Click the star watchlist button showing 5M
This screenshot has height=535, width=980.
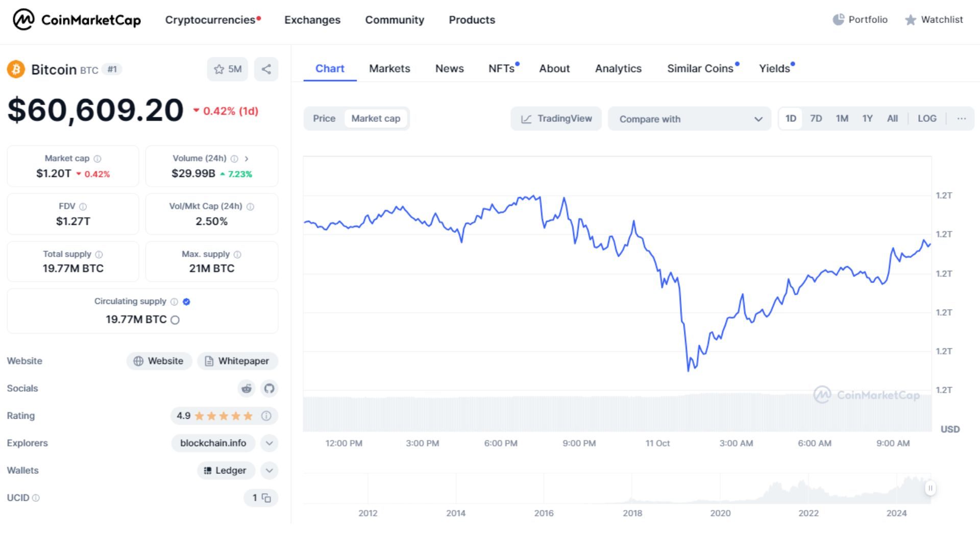(227, 69)
